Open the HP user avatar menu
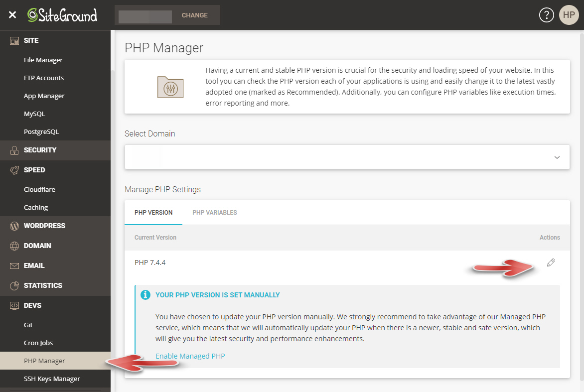 (569, 15)
